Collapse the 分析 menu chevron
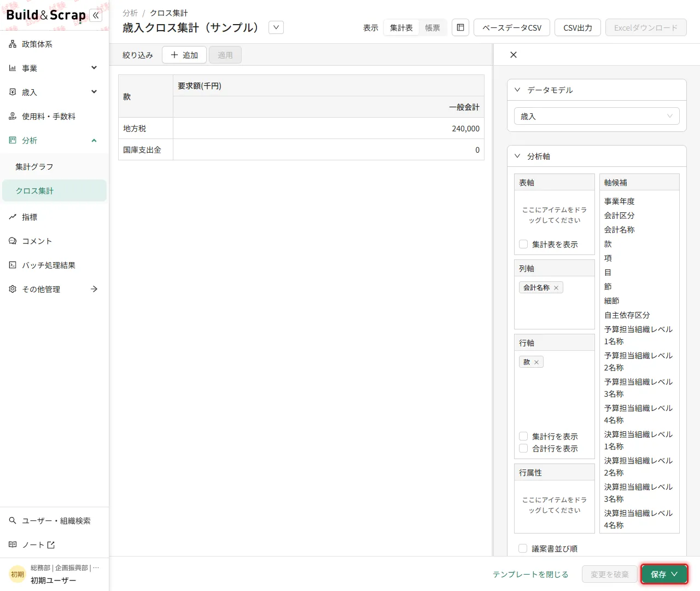The height and width of the screenshot is (591, 700). click(x=94, y=141)
